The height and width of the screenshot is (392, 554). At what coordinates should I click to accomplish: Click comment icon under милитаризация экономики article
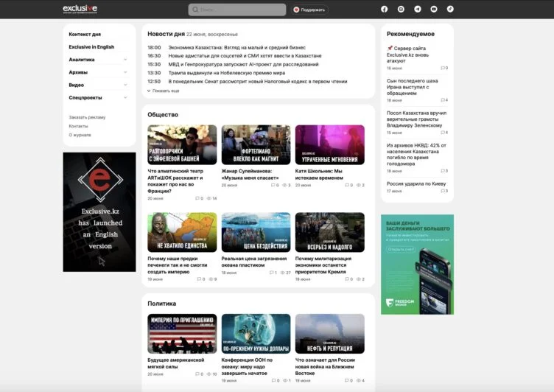pyautogui.click(x=346, y=279)
